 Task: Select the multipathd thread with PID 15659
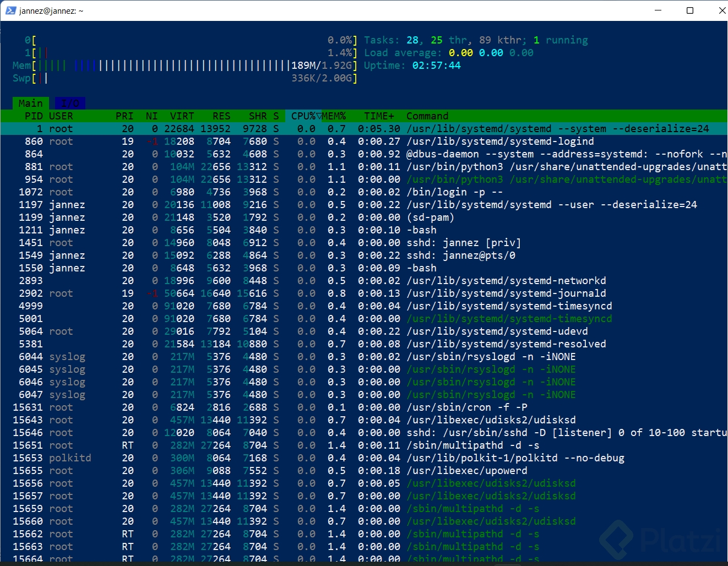[x=364, y=509]
